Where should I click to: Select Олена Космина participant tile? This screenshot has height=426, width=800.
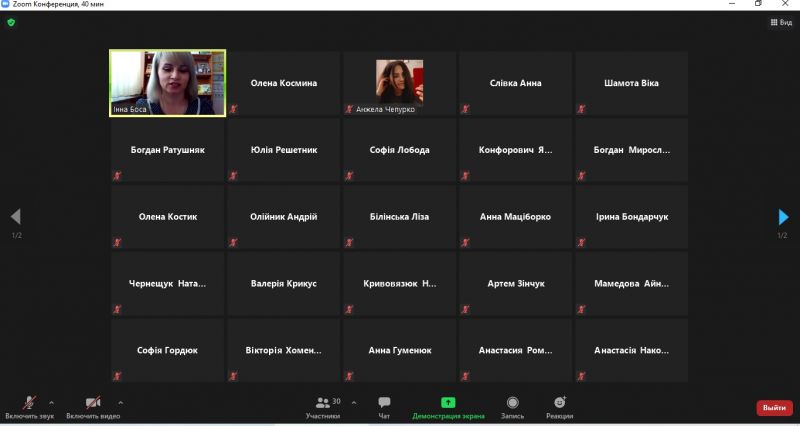pos(284,83)
